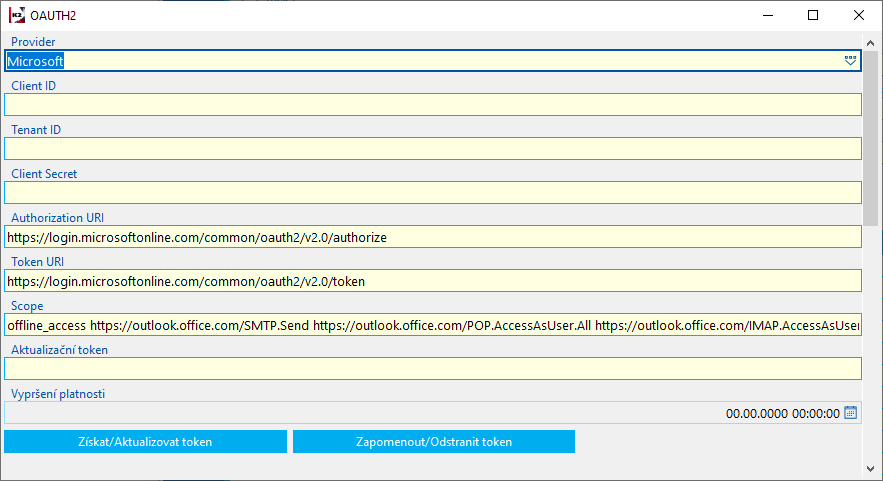This screenshot has width=883, height=481.
Task: Click the scrollbar down arrow
Action: click(871, 469)
